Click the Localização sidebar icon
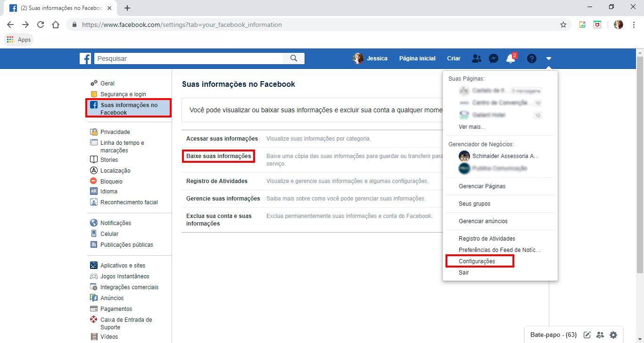This screenshot has height=343, width=644. pos(93,171)
